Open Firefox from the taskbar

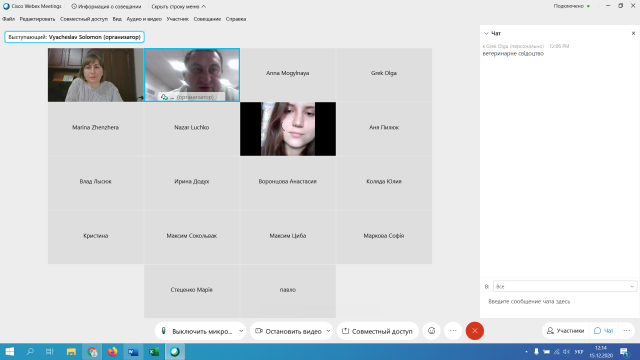112,351
